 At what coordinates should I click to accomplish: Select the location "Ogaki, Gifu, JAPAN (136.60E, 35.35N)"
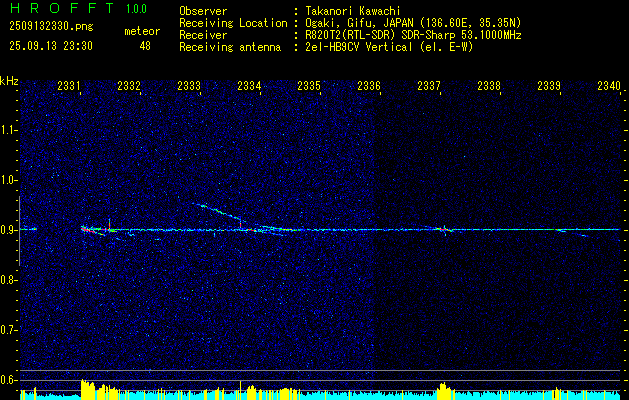413,23
